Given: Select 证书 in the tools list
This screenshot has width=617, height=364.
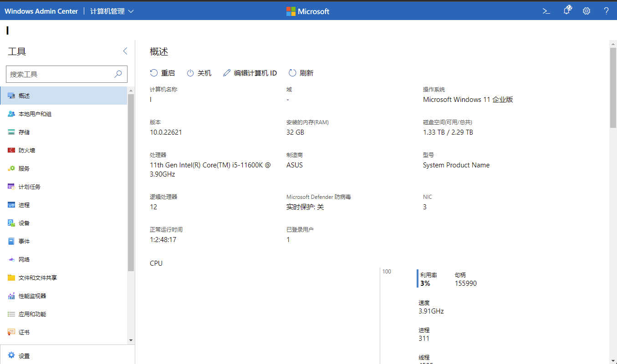Looking at the screenshot, I should [64, 332].
